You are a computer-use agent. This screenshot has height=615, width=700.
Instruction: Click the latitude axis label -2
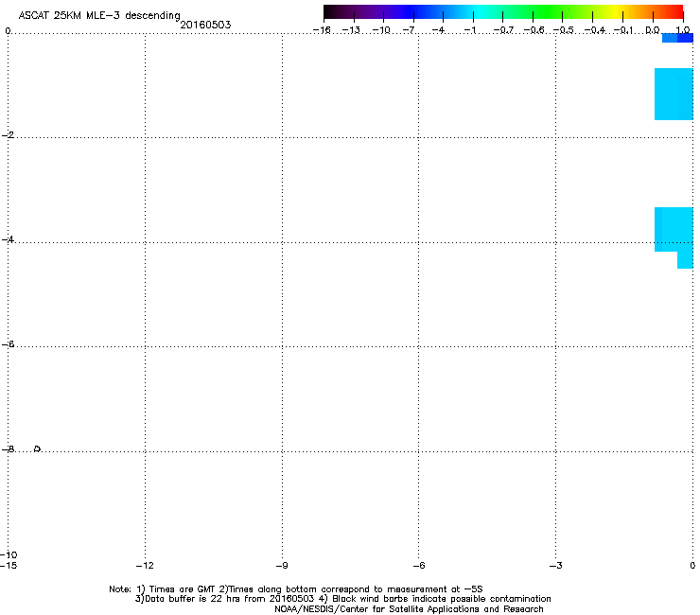pos(8,135)
